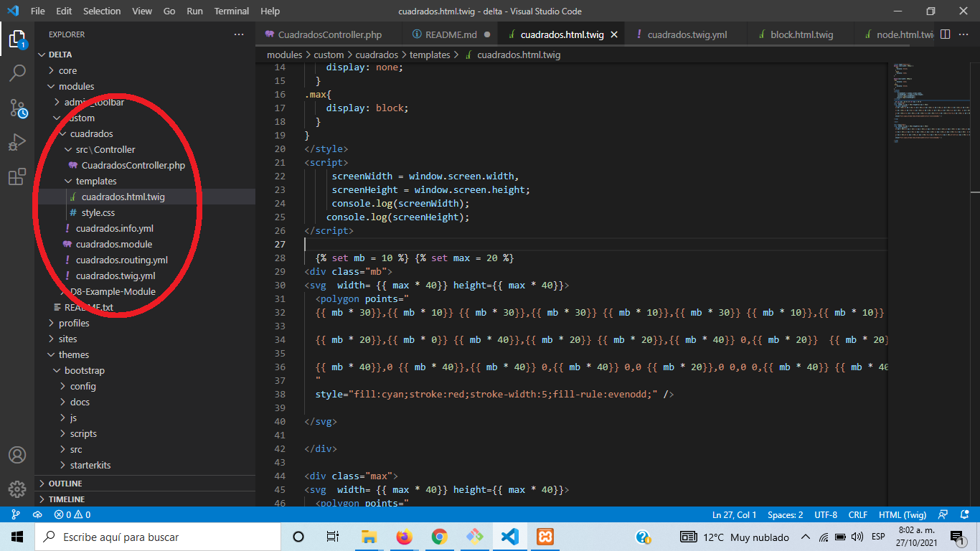Open cuadrados.routing.yml in the explorer

(145, 260)
